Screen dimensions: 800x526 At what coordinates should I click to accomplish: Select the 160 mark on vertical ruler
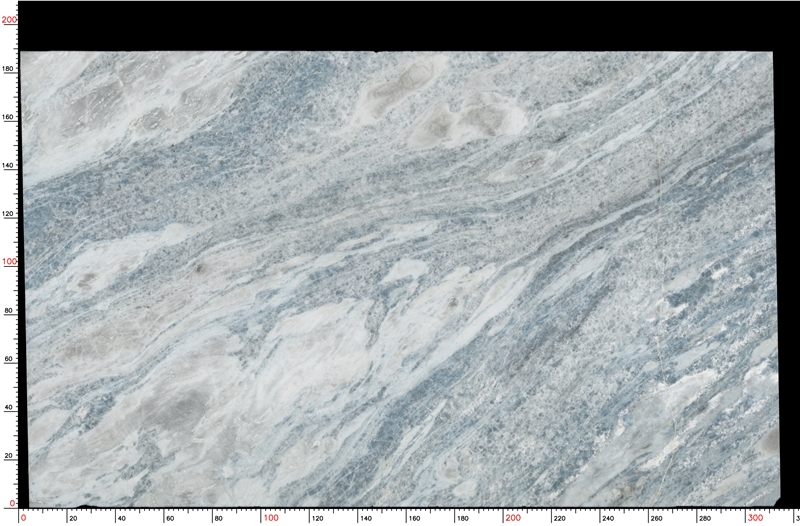click(9, 117)
